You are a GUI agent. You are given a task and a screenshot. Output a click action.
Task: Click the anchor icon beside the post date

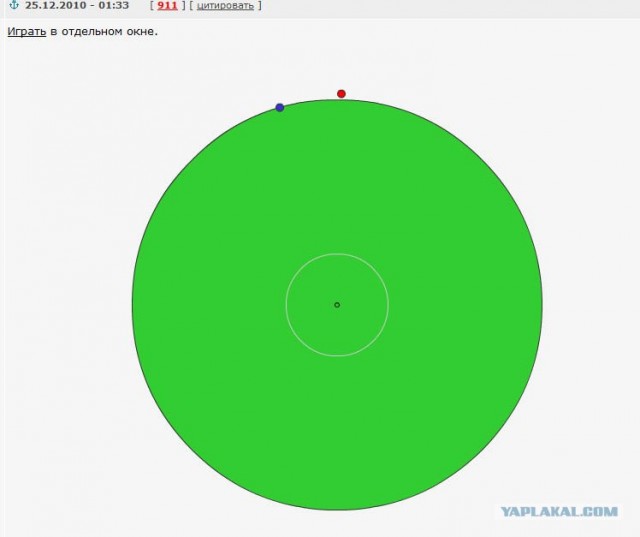pos(14,5)
